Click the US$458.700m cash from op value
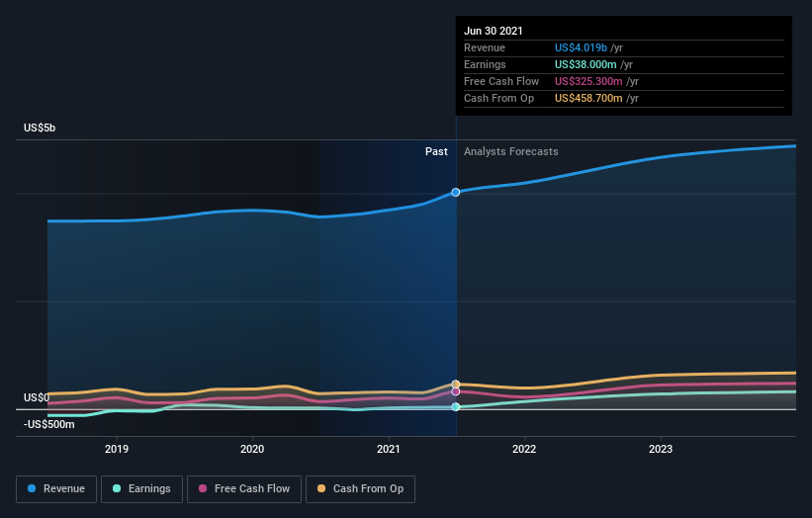Image resolution: width=812 pixels, height=518 pixels. [588, 98]
